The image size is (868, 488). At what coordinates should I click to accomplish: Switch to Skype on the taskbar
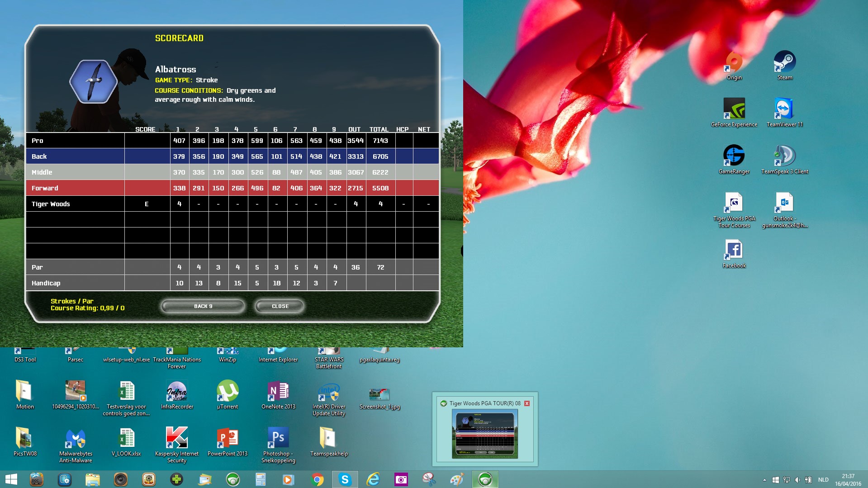coord(345,479)
